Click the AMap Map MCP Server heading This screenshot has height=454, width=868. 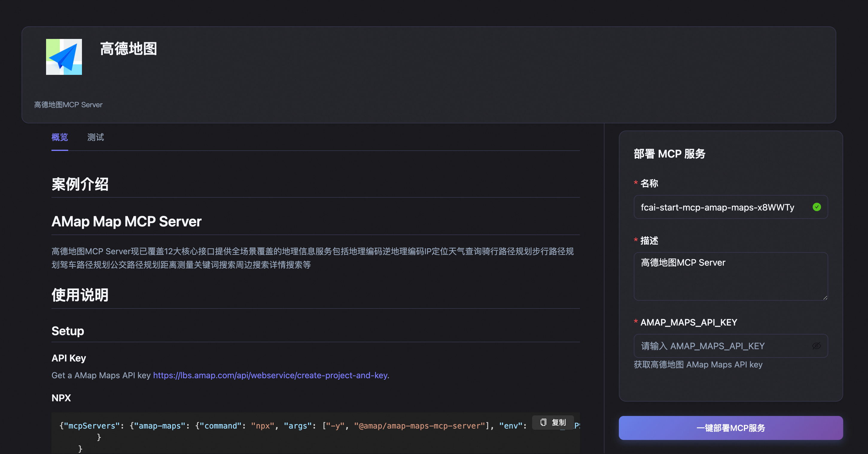coord(126,222)
